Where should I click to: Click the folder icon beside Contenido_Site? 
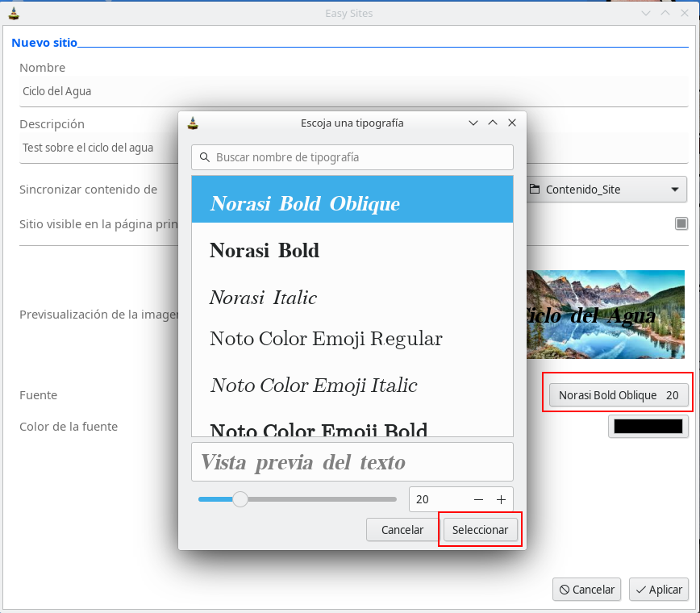[535, 190]
